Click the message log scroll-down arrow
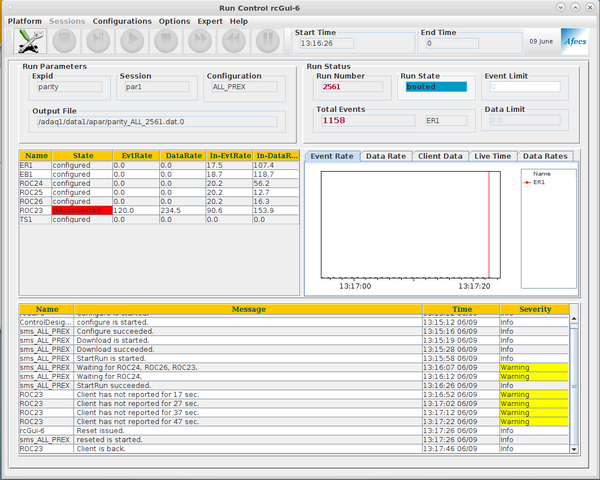 point(574,449)
